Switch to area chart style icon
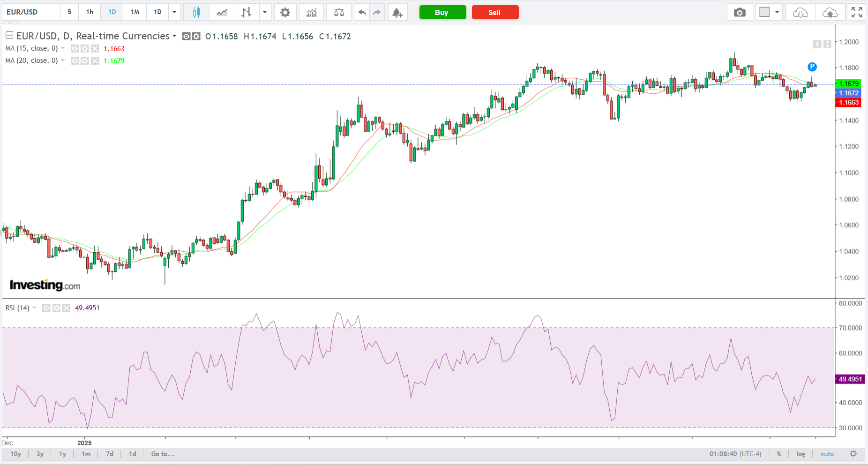 222,12
